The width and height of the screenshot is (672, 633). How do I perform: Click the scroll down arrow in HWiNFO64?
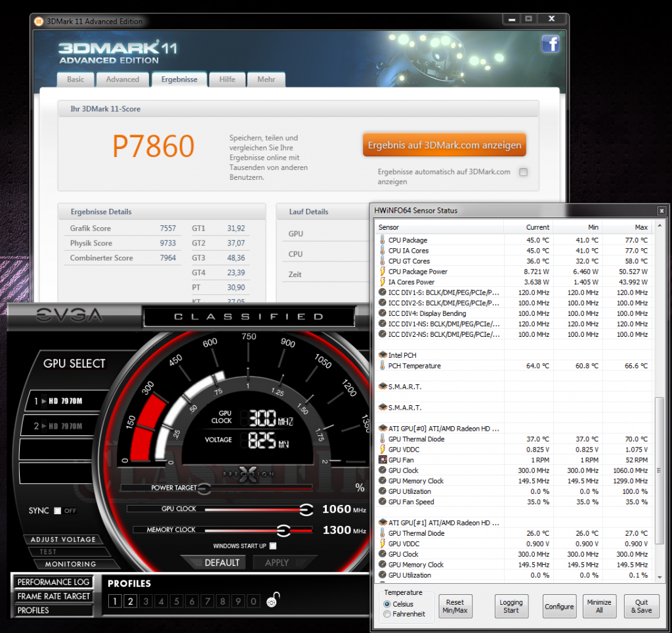(659, 577)
